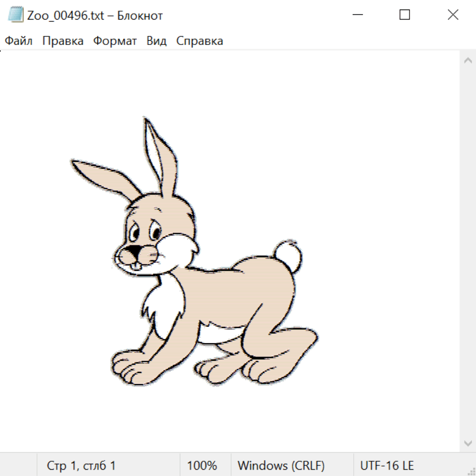476x476 pixels.
Task: Click the Notepad icon in the title bar
Action: [16, 15]
